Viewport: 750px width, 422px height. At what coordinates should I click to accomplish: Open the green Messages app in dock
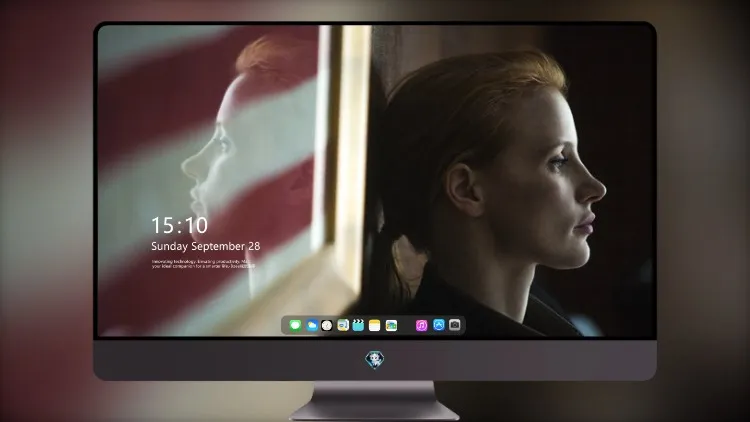295,325
